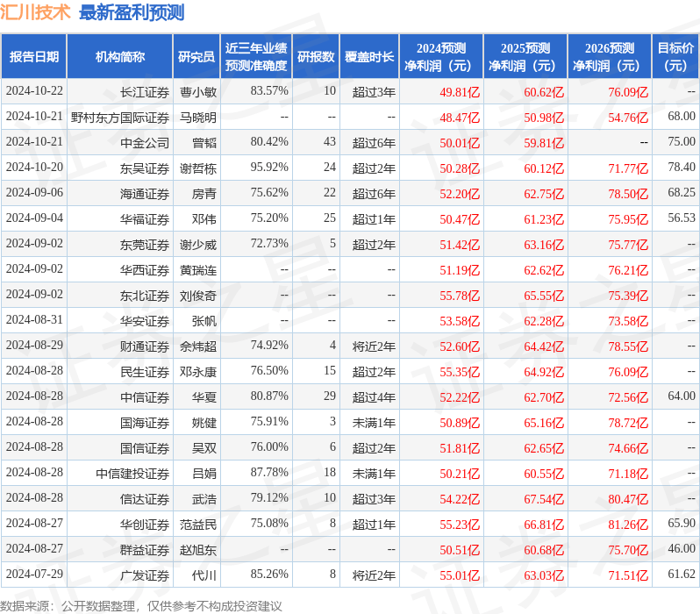
Task: Click researcher name 谢少威
Action: coord(198,245)
